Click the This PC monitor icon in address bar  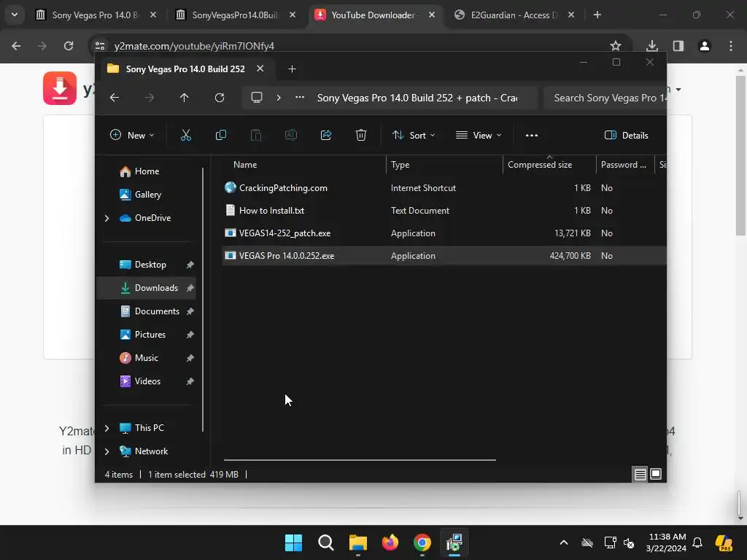pyautogui.click(x=257, y=98)
